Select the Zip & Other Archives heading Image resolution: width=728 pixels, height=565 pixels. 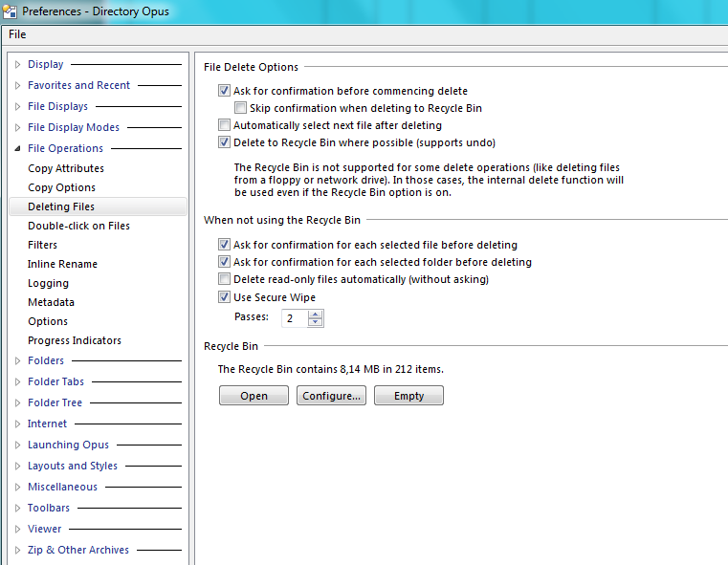78,550
